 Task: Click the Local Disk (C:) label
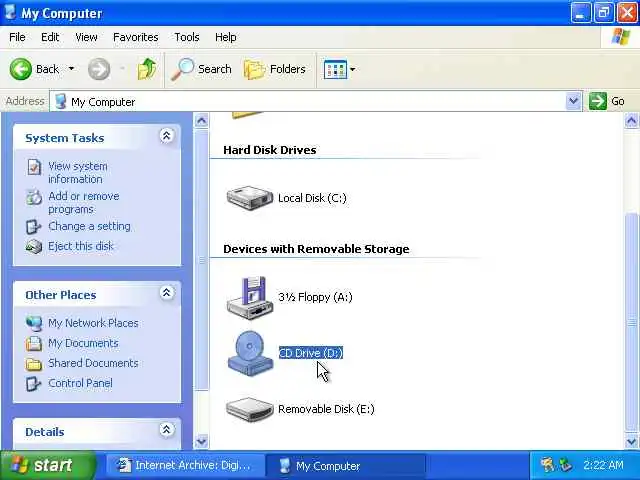pos(312,198)
